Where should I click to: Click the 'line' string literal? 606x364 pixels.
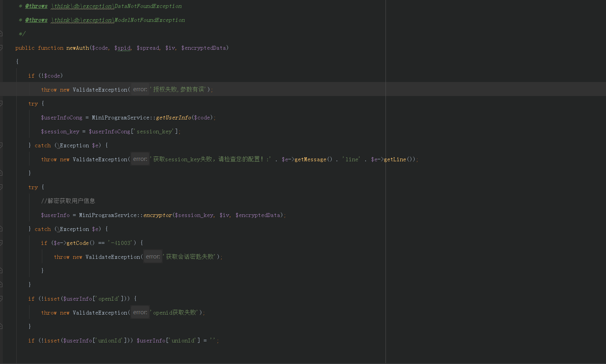coord(351,159)
